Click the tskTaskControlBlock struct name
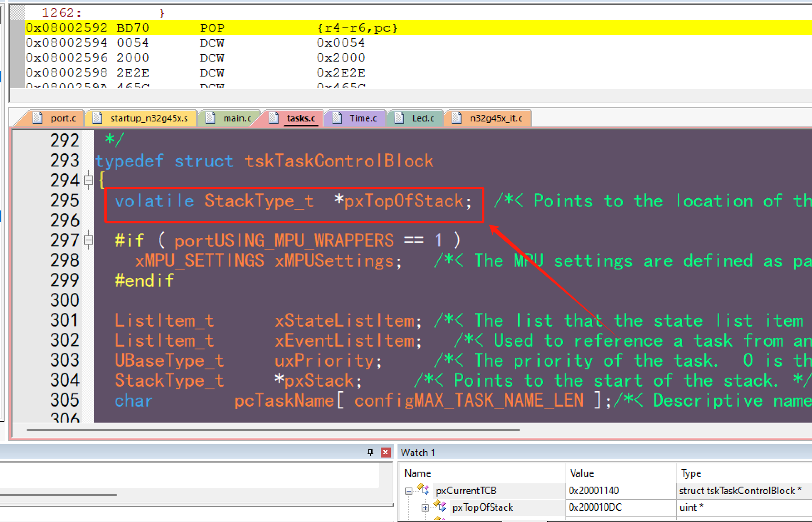 (339, 161)
